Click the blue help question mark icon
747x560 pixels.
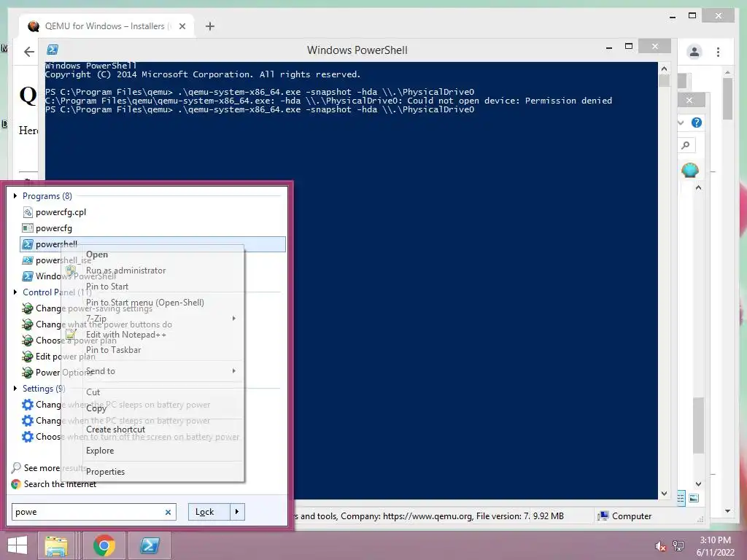696,122
